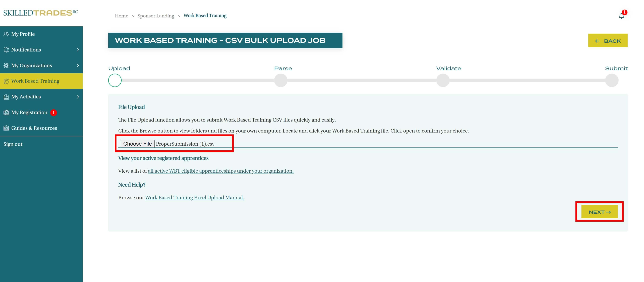This screenshot has height=282, width=644.
Task: Expand the My Organizations chevron
Action: pos(78,66)
